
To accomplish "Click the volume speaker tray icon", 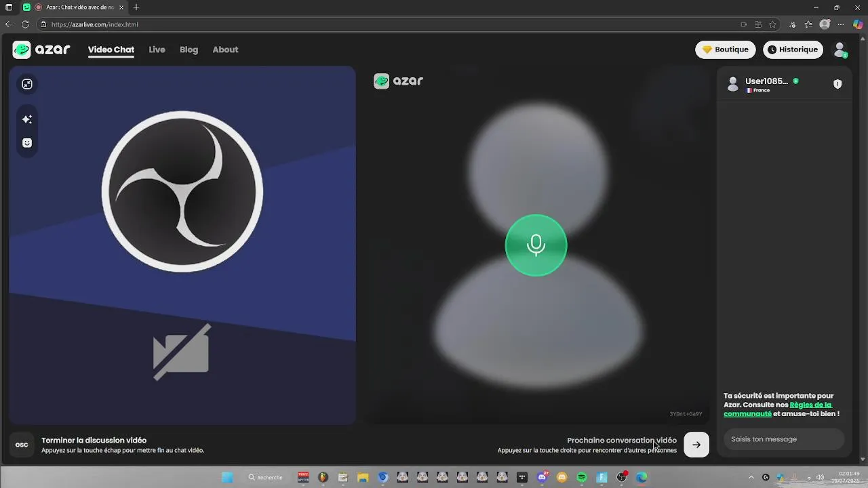I will tap(821, 477).
